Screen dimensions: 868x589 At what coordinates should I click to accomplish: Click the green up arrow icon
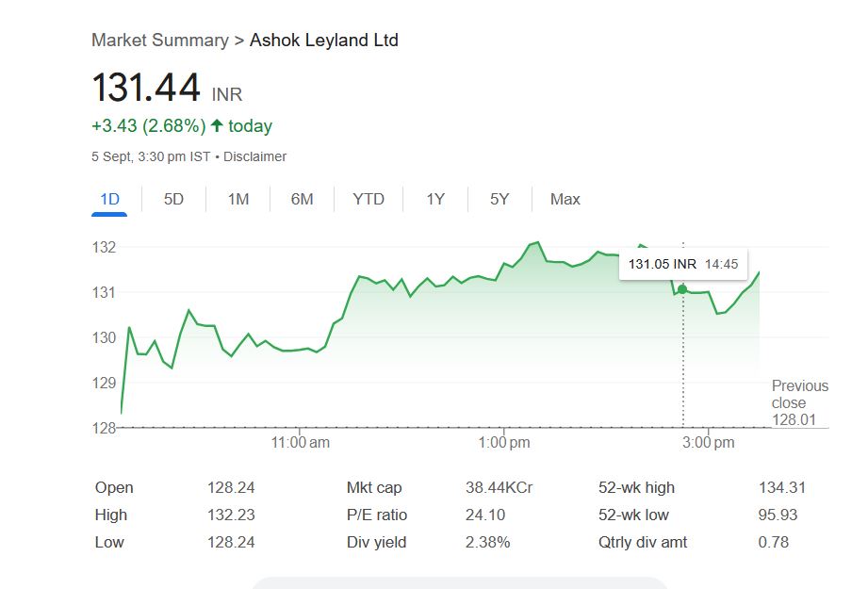[x=217, y=125]
